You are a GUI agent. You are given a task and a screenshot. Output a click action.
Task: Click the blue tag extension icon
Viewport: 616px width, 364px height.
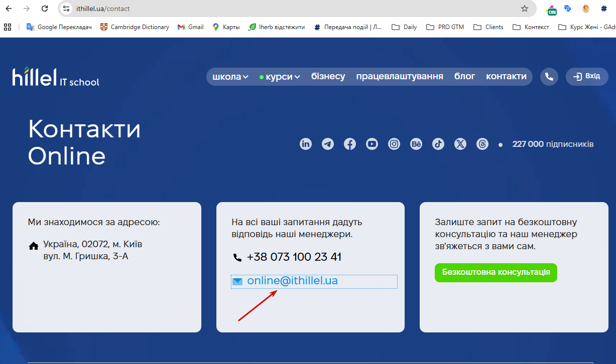coord(568,9)
